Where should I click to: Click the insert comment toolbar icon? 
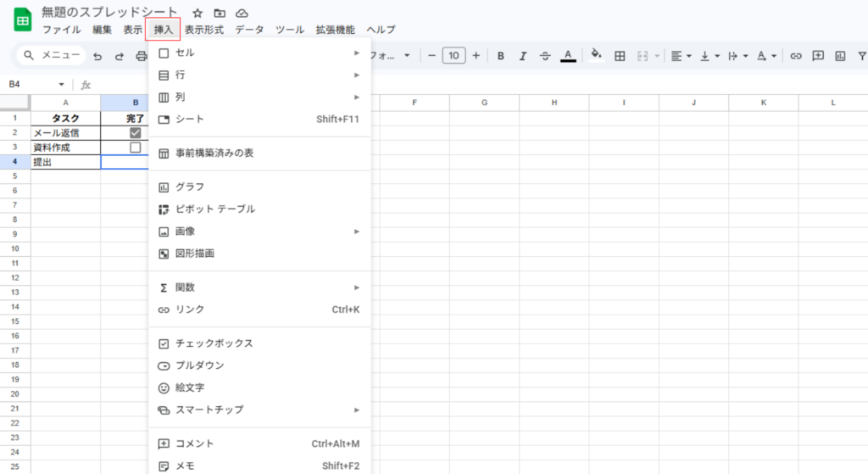[818, 56]
